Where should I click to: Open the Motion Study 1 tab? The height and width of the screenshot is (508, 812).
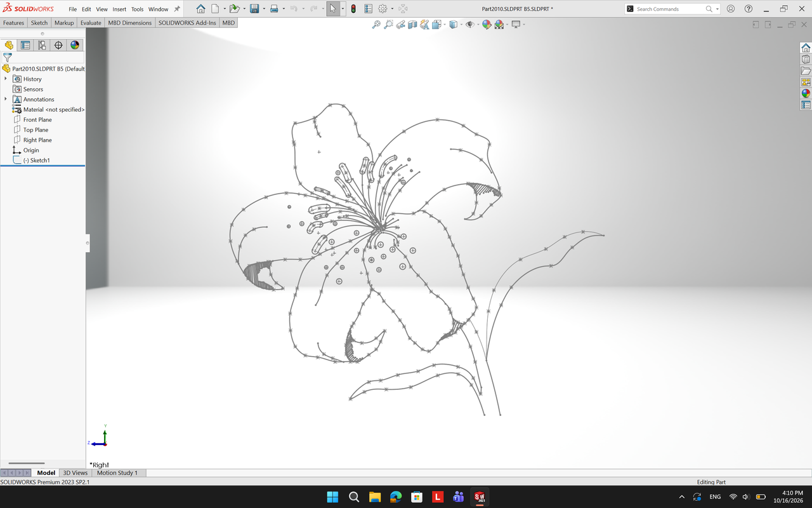point(117,473)
